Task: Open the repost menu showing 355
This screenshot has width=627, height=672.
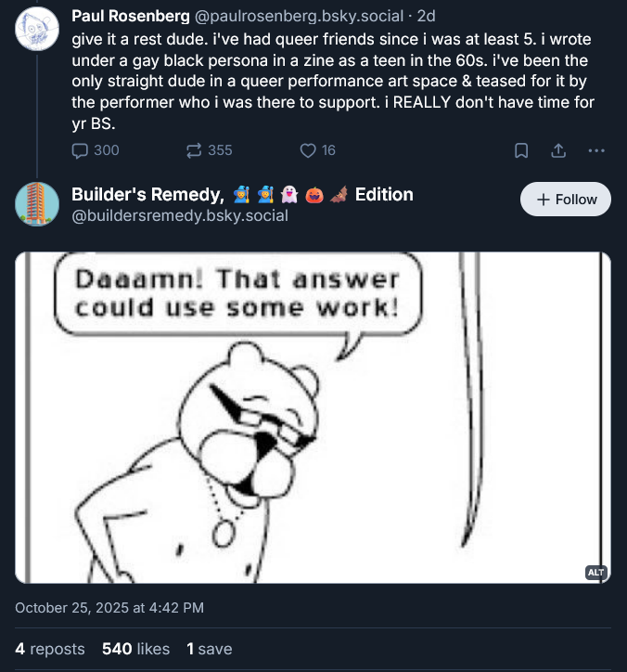Action: pos(195,150)
